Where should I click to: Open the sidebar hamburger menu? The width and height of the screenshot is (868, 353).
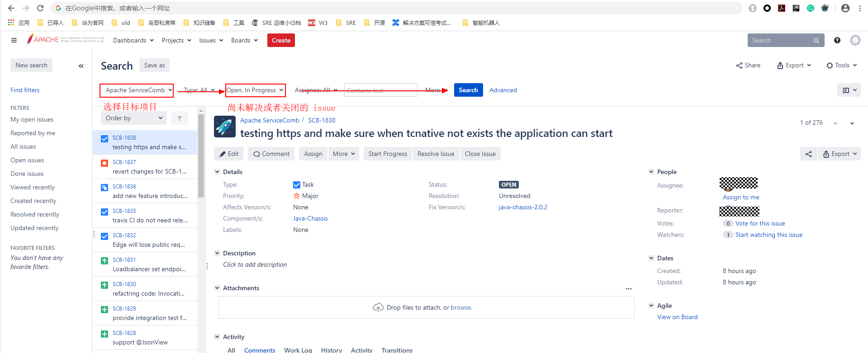coord(14,40)
